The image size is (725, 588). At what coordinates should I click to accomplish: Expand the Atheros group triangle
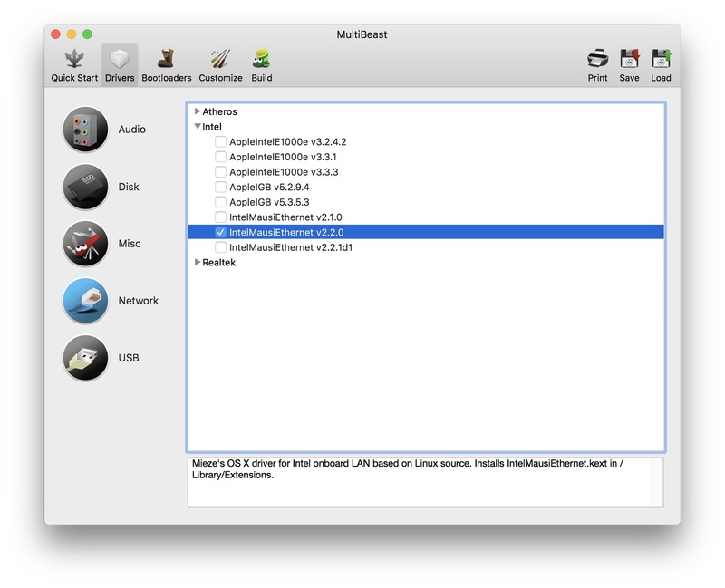click(198, 111)
